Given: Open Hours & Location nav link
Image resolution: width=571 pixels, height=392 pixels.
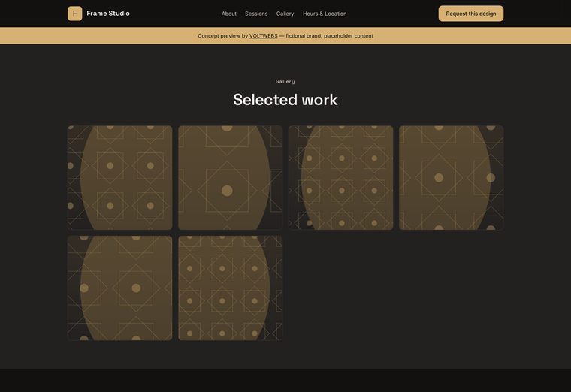Looking at the screenshot, I should coord(325,14).
